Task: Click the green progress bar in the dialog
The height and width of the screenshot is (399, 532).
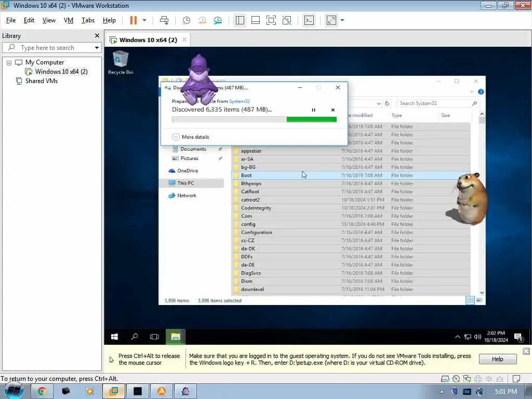Action: click(254, 119)
